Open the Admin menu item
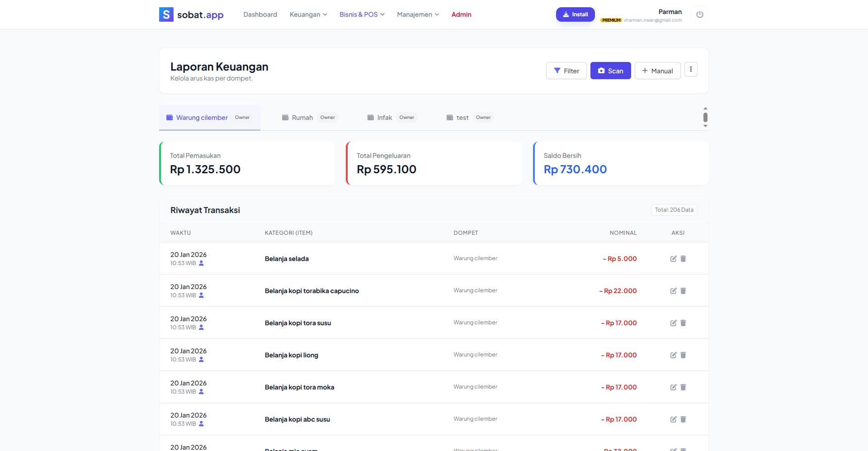Image resolution: width=868 pixels, height=451 pixels. (x=461, y=14)
